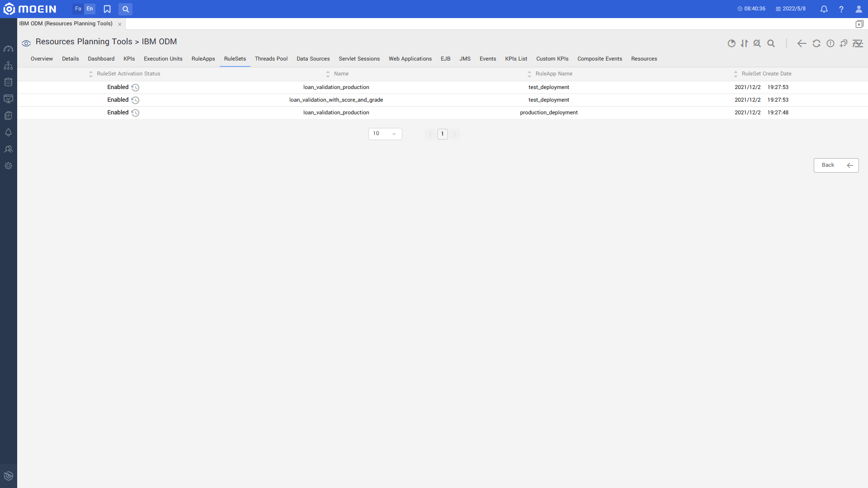Switch to the Dashboard tab
This screenshot has height=488, width=868.
[101, 59]
